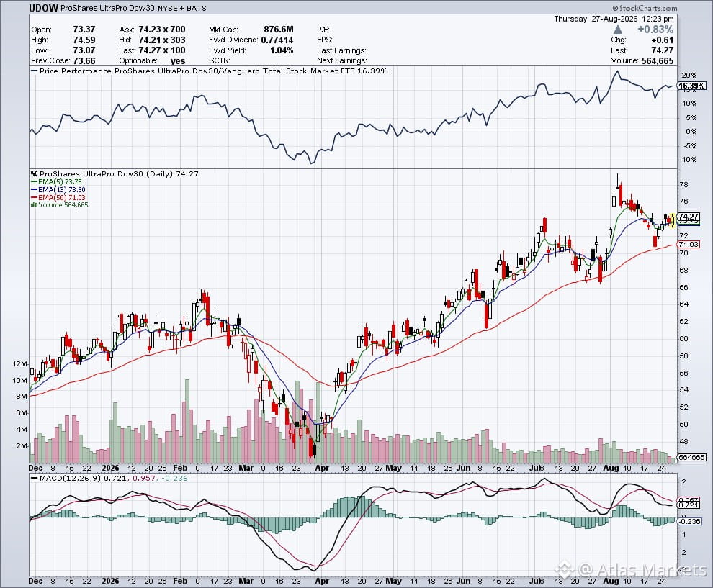Screen dimensions: 713x588
Task: Select the +0.83% percent change value
Action: click(x=655, y=30)
